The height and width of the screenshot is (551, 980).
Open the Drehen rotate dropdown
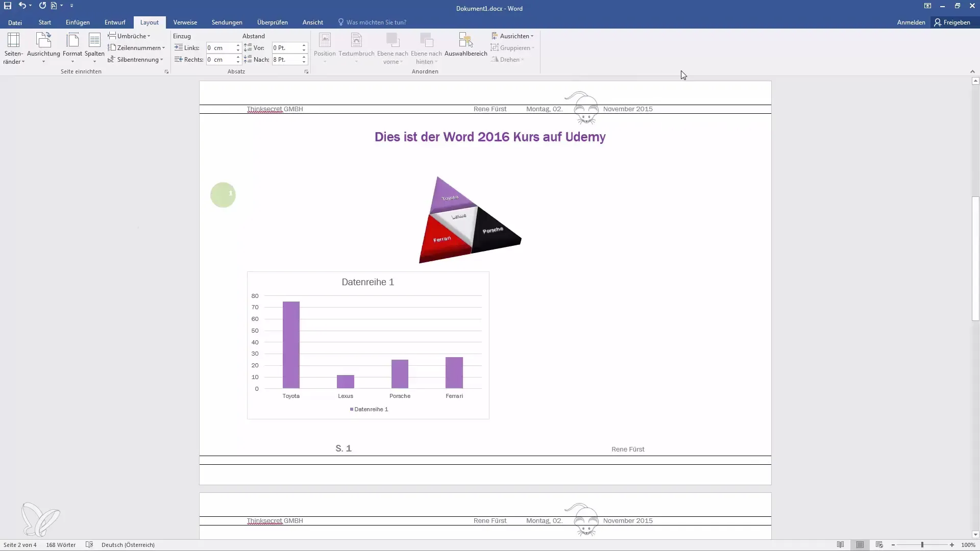pos(508,60)
